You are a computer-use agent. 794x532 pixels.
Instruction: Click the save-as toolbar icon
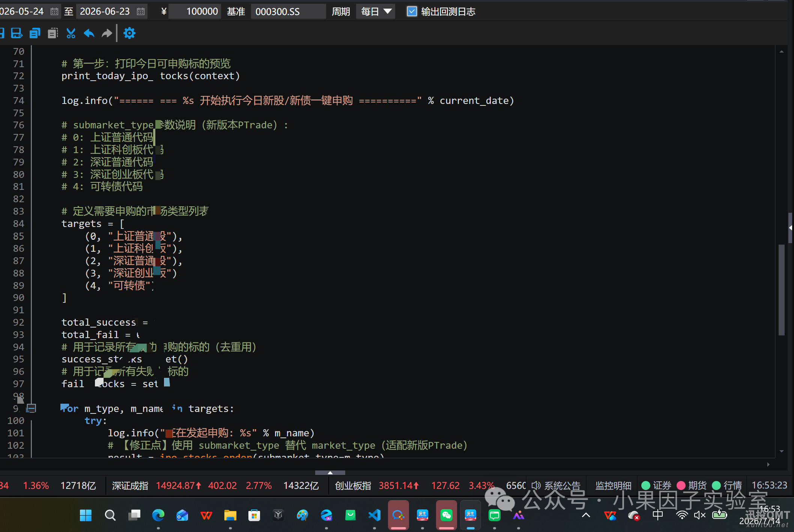(17, 33)
